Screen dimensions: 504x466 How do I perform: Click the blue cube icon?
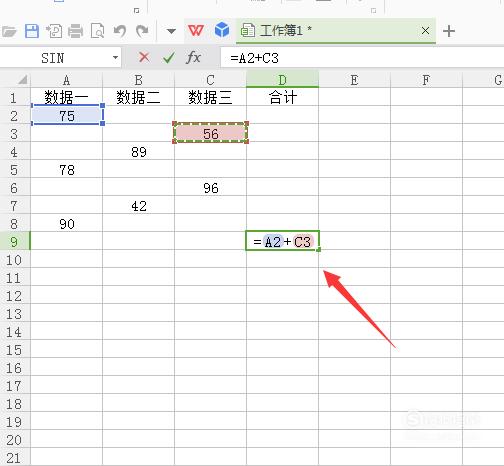click(x=222, y=30)
